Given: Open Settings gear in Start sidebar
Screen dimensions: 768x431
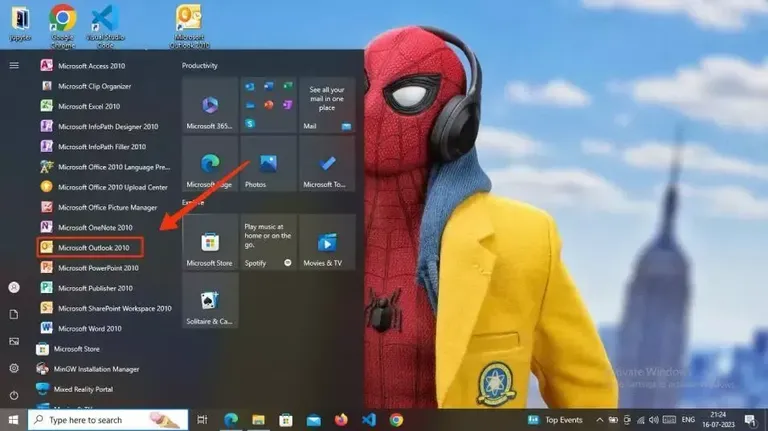Looking at the screenshot, I should pyautogui.click(x=14, y=368).
